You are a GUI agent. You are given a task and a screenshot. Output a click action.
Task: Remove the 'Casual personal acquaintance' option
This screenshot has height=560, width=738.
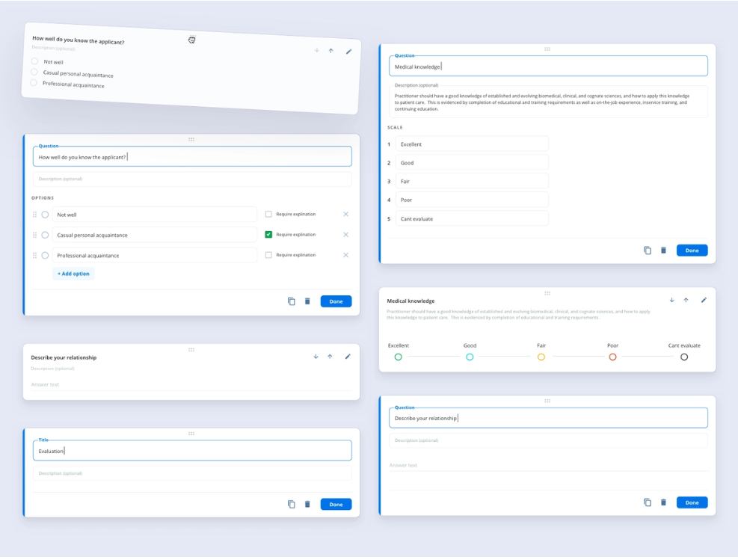point(346,234)
